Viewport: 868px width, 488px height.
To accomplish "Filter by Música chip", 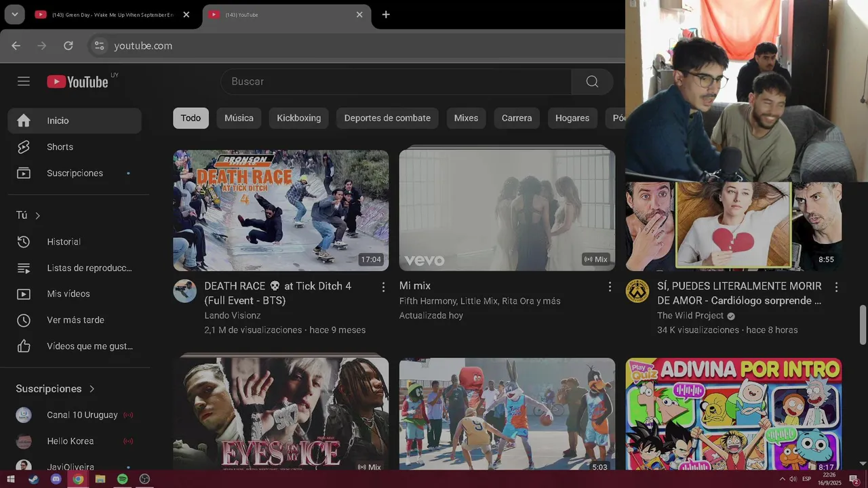I will pos(239,118).
